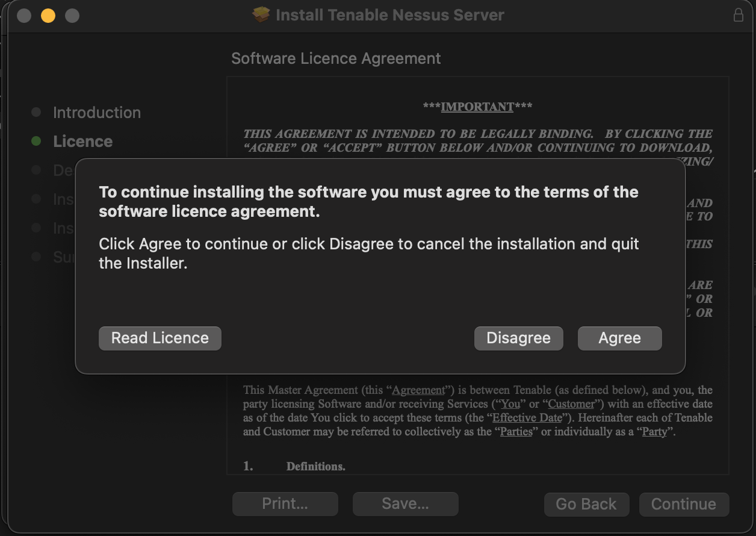This screenshot has width=756, height=536.
Task: Click the underlined "Effective Date" term
Action: pyautogui.click(x=527, y=418)
